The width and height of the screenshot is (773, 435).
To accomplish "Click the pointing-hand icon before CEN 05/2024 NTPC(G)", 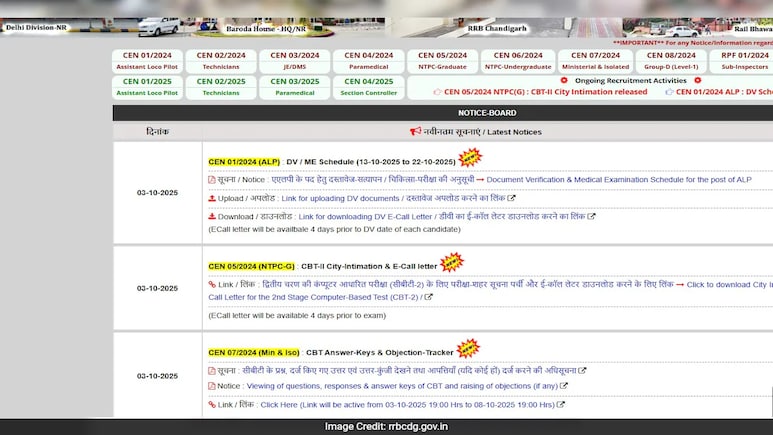I will (x=423, y=92).
